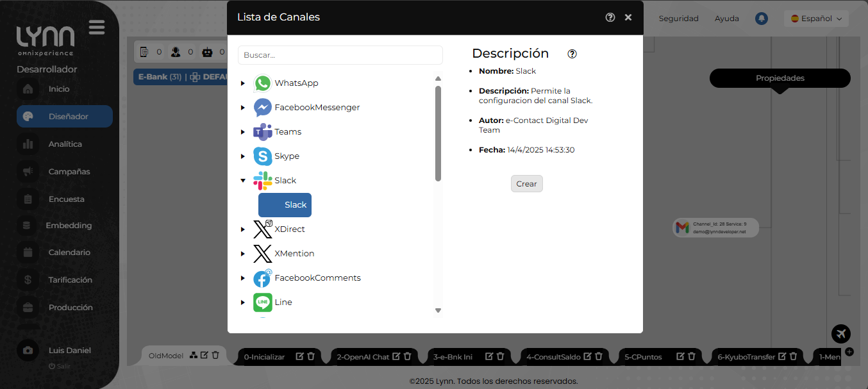Click the Teams channel icon
868x389 pixels.
point(262,132)
